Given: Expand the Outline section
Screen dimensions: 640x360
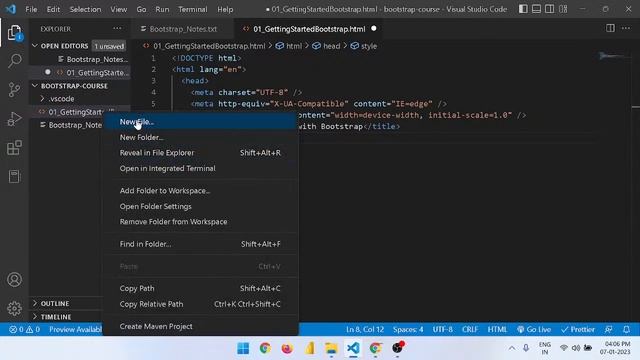Looking at the screenshot, I should tap(54, 304).
